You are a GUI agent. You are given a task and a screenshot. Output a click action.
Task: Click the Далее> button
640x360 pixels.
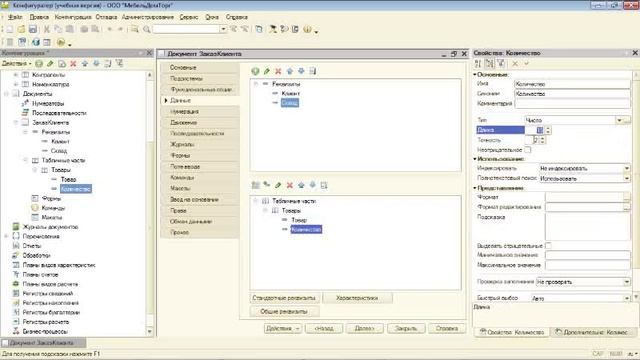[364, 328]
